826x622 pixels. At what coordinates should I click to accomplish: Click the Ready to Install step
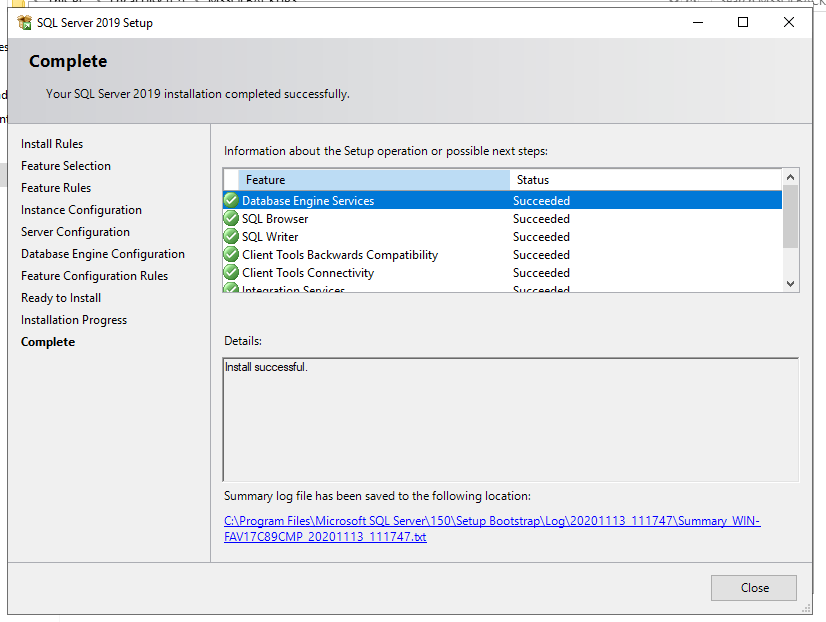(61, 298)
